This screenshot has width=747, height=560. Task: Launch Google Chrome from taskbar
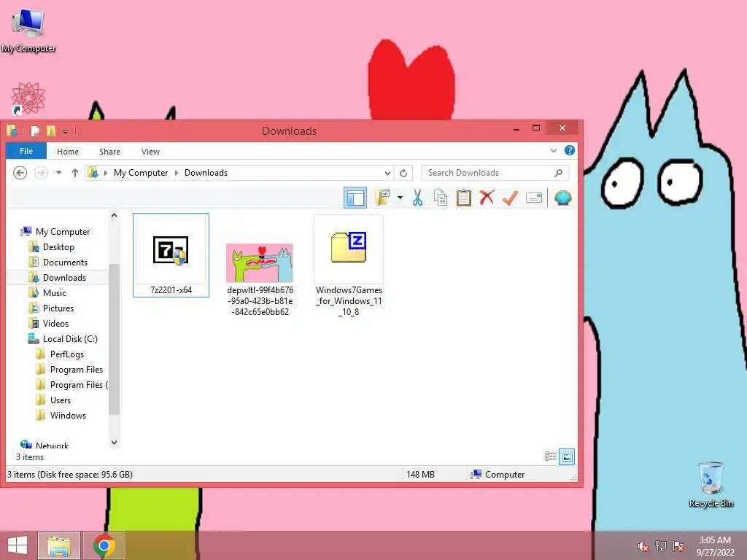(x=104, y=545)
